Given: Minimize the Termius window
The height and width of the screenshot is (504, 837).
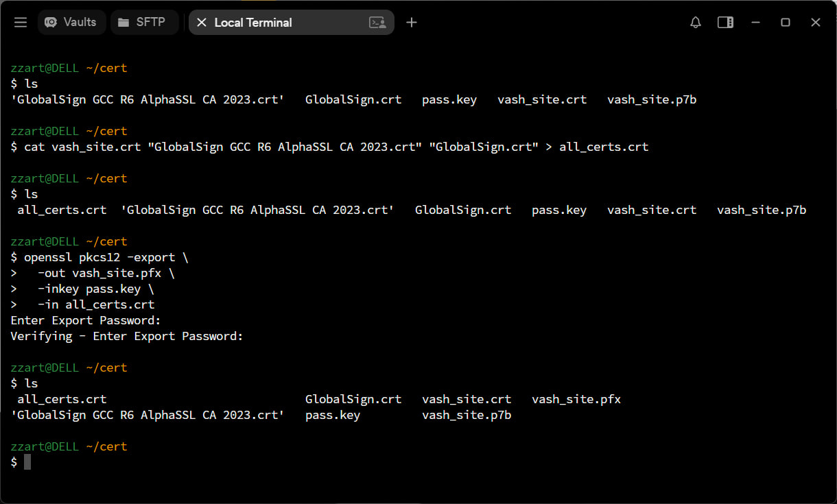Looking at the screenshot, I should coord(755,22).
